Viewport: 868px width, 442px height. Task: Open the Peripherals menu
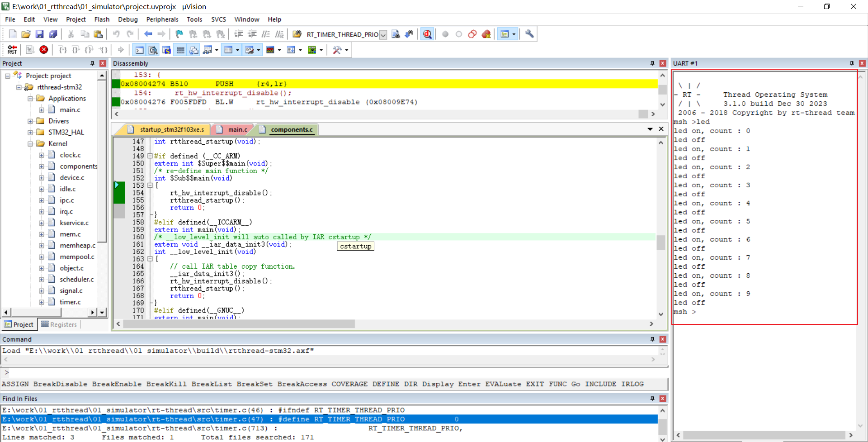[x=162, y=19]
